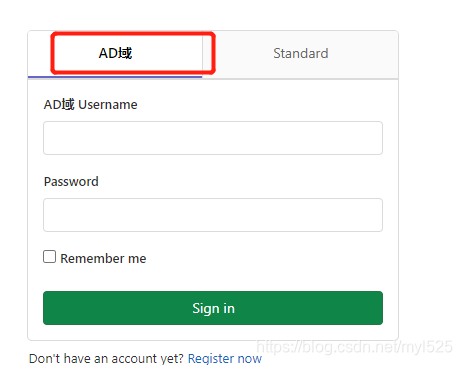Click the "Don't have an account yet?" text

pyautogui.click(x=106, y=359)
